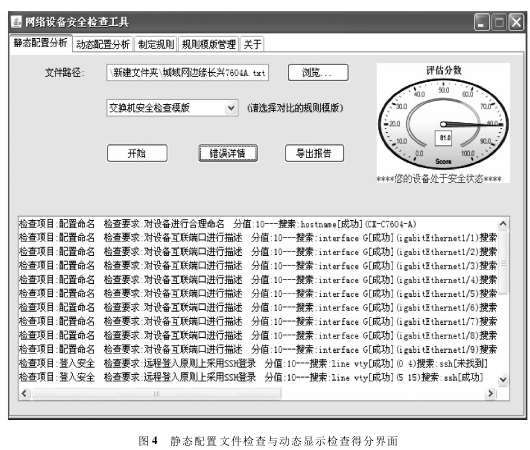Click the 导出报告 button
This screenshot has height=450, width=530.
(x=314, y=153)
